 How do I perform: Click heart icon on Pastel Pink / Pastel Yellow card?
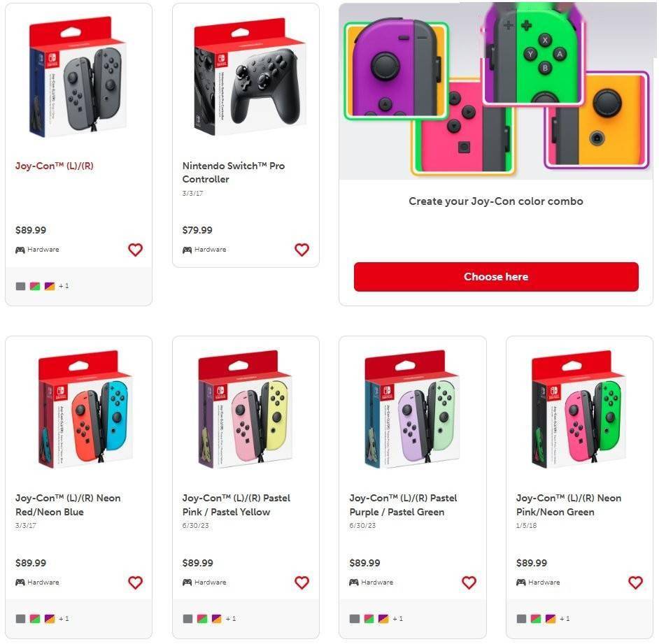pyautogui.click(x=302, y=582)
